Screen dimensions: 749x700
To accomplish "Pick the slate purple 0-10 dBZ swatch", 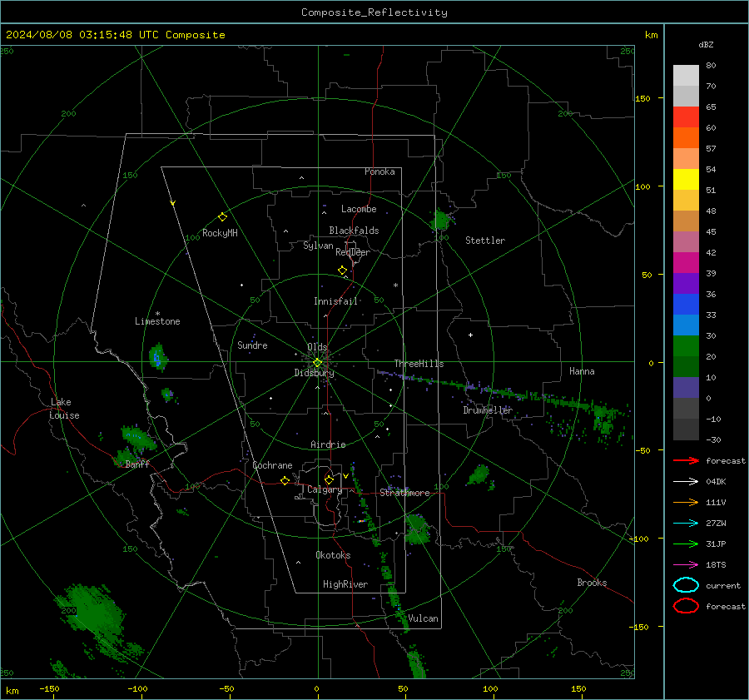I will click(686, 388).
